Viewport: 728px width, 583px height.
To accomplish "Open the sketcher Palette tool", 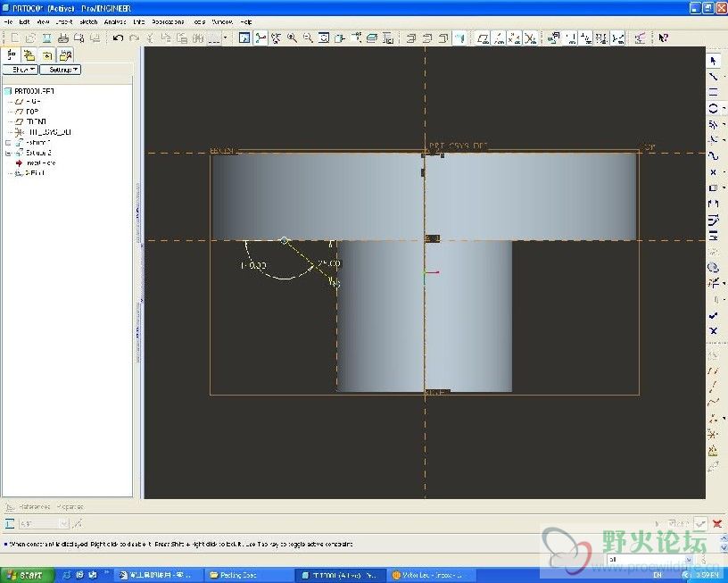I will [x=713, y=268].
